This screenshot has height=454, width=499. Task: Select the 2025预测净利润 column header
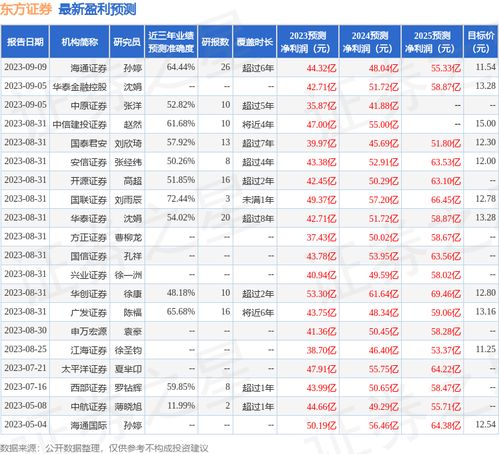click(432, 42)
